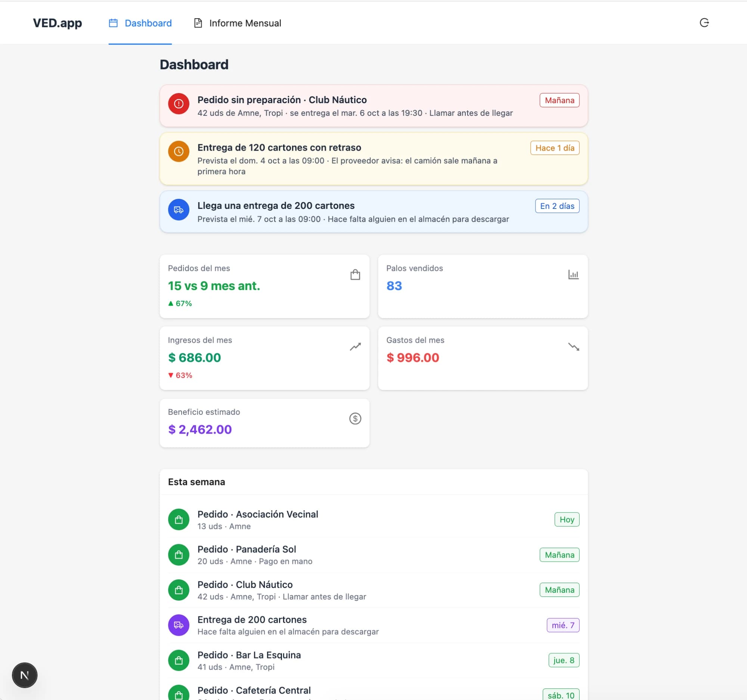Click the red Mañana badge on the alert
Viewport: 747px width, 700px height.
pos(560,101)
